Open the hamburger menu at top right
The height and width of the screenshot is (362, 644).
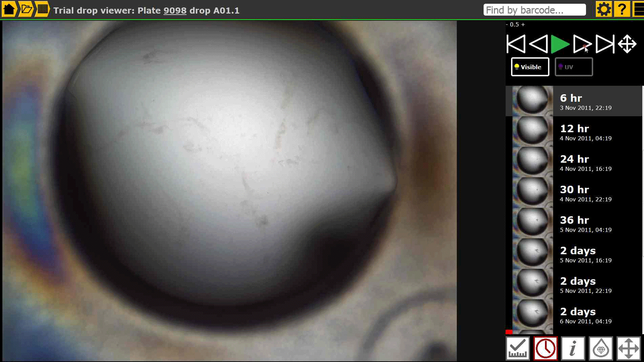639,9
